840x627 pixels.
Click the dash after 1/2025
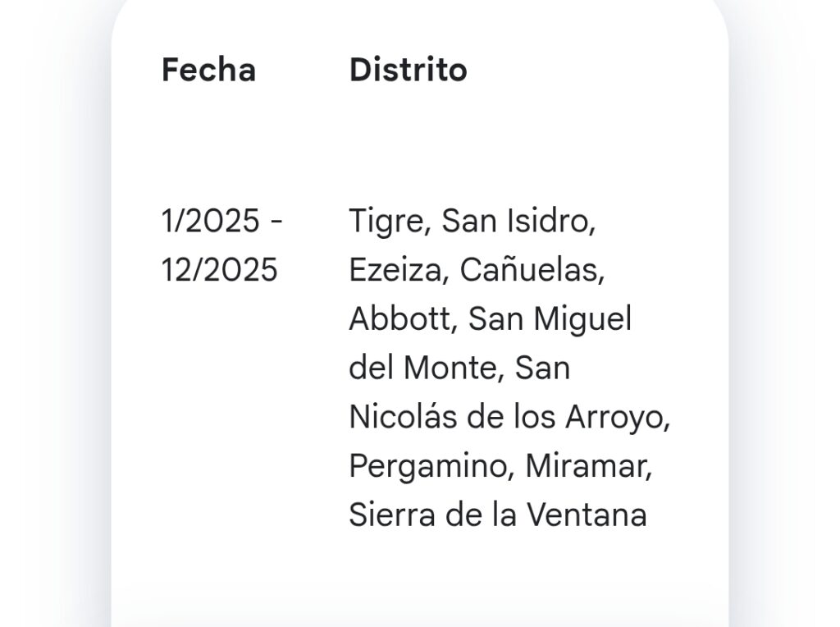click(x=276, y=221)
